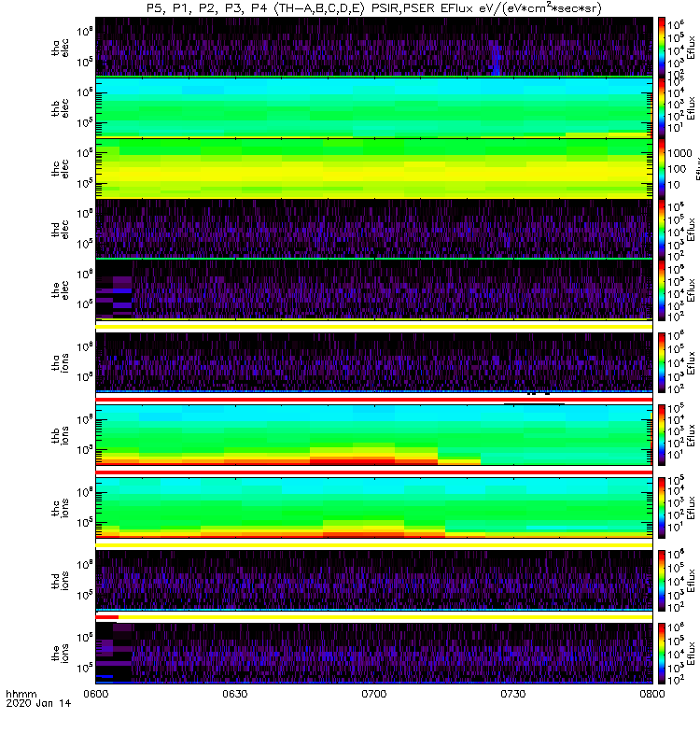The height and width of the screenshot is (747, 700).
Task: Select the 'thd elec' panel label
Action: point(61,229)
